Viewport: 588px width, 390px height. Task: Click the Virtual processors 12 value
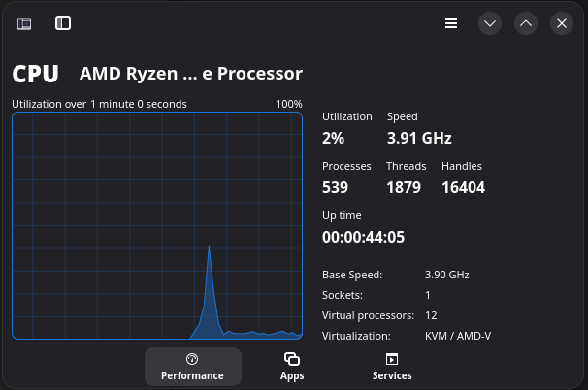431,315
